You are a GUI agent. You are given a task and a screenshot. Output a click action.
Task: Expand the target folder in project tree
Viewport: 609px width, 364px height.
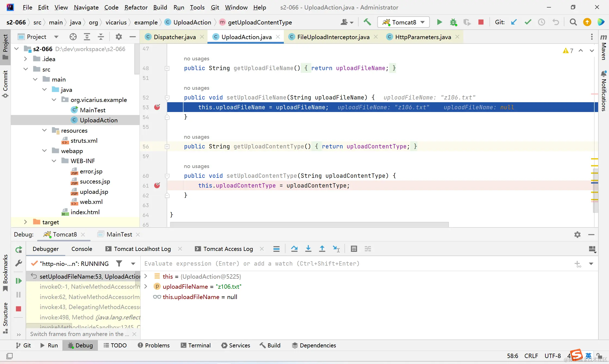pos(25,222)
